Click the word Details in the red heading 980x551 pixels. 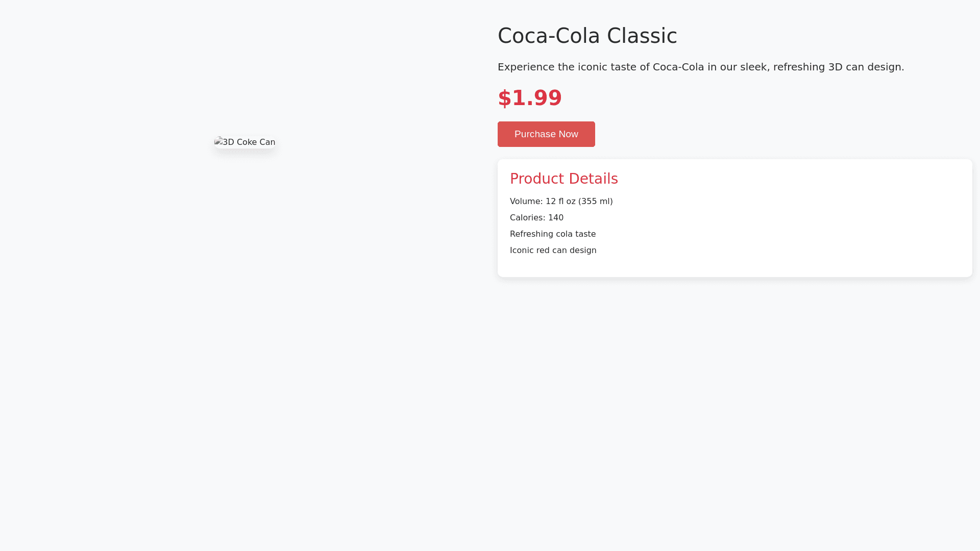click(593, 179)
